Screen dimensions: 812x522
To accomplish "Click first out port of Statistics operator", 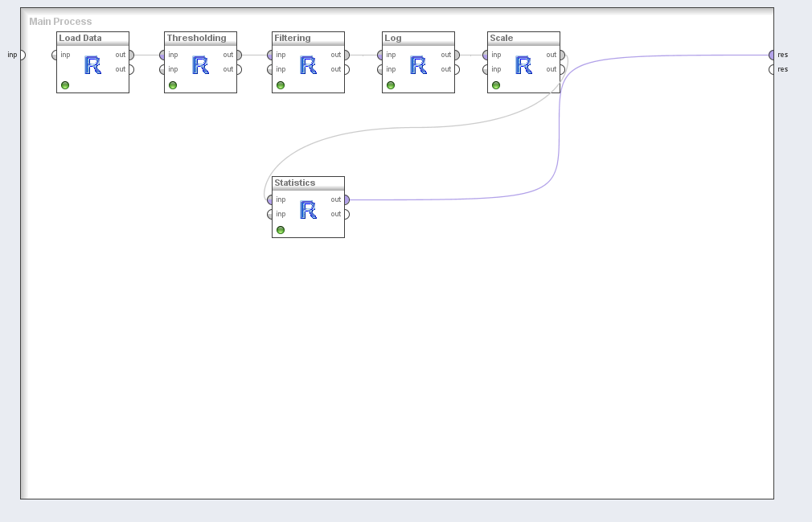I will pos(347,199).
